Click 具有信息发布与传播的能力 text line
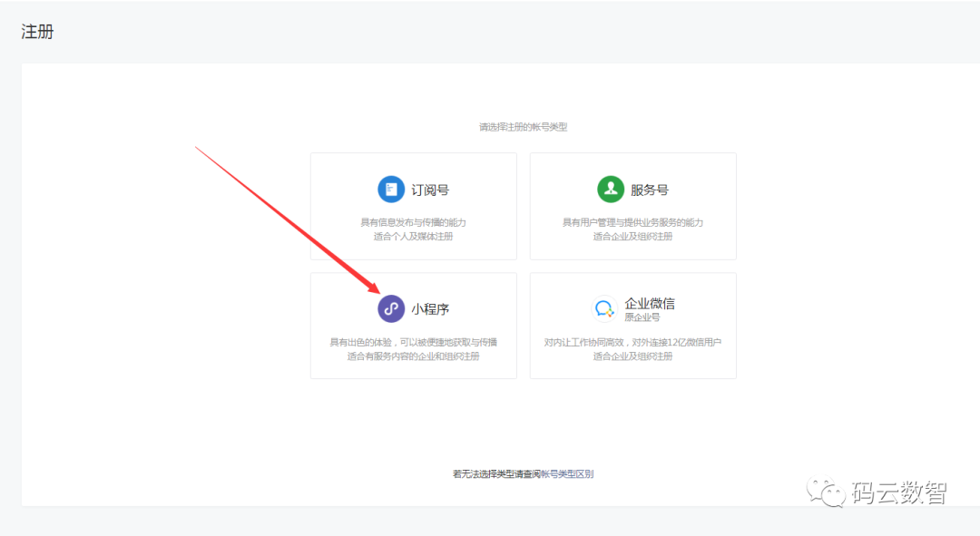Screen dimensions: 980x536 [413, 222]
